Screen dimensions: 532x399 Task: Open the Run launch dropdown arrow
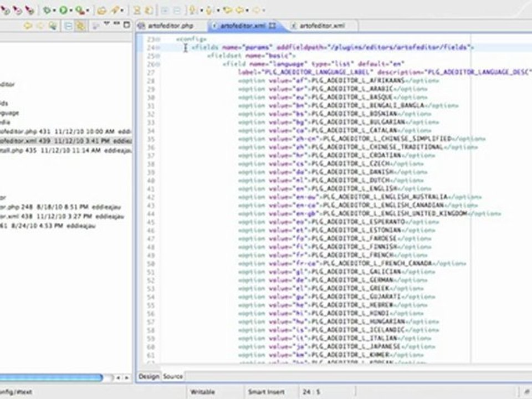point(71,11)
